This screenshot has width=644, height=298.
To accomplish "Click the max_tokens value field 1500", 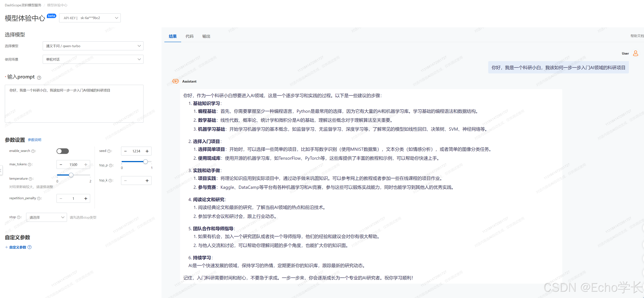I will pyautogui.click(x=73, y=164).
